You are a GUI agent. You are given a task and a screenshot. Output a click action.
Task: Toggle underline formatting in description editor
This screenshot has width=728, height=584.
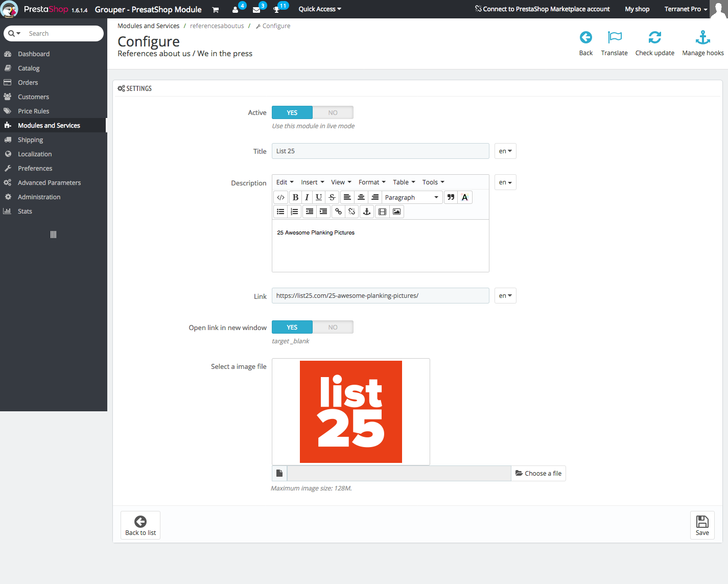[x=319, y=197]
